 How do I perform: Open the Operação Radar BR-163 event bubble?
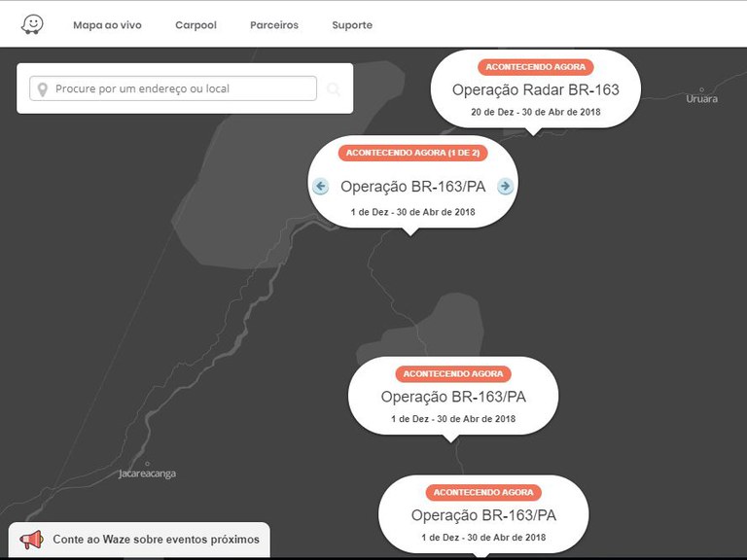[536, 89]
